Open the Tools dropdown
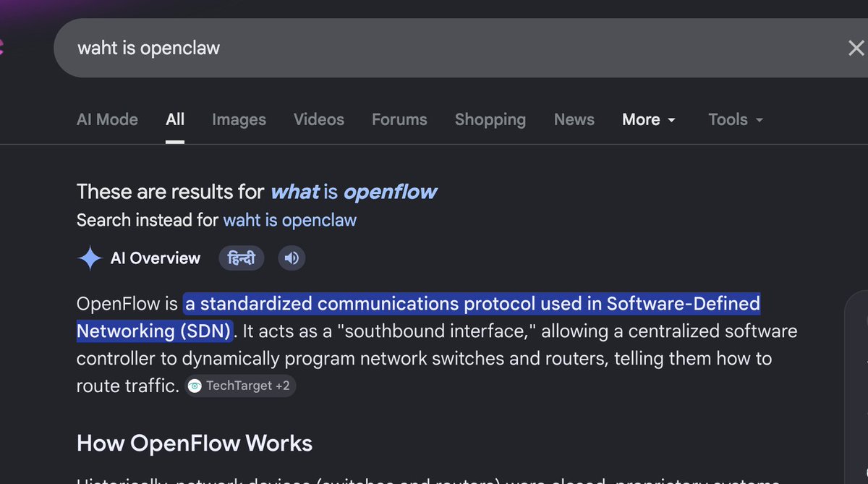868x484 pixels. click(x=736, y=119)
